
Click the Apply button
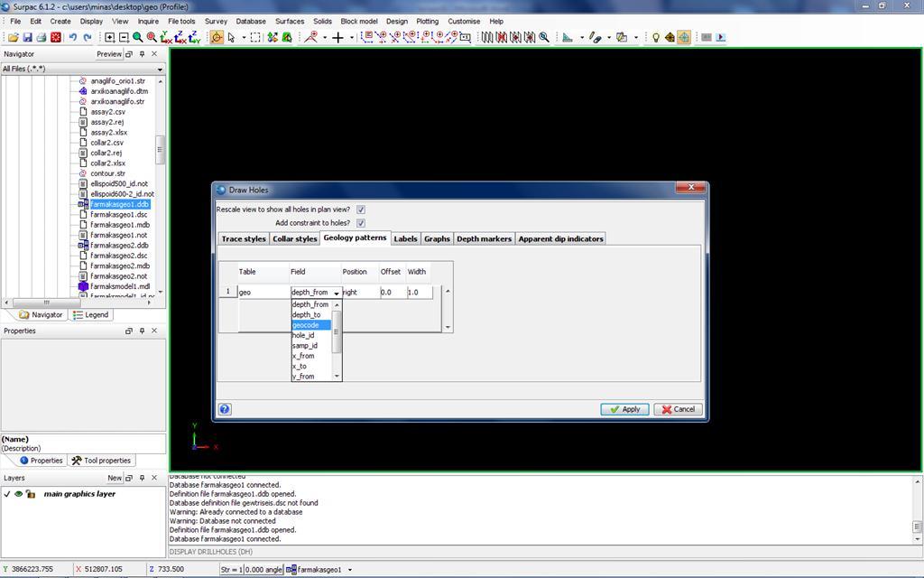[624, 409]
